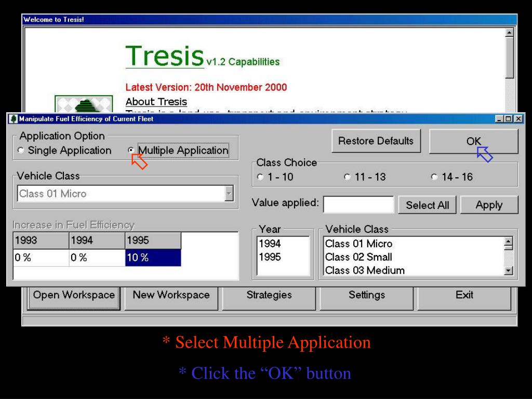Viewport: 532px width, 399px height.
Task: Click the dialog's tree icon in titlebar
Action: 13,119
